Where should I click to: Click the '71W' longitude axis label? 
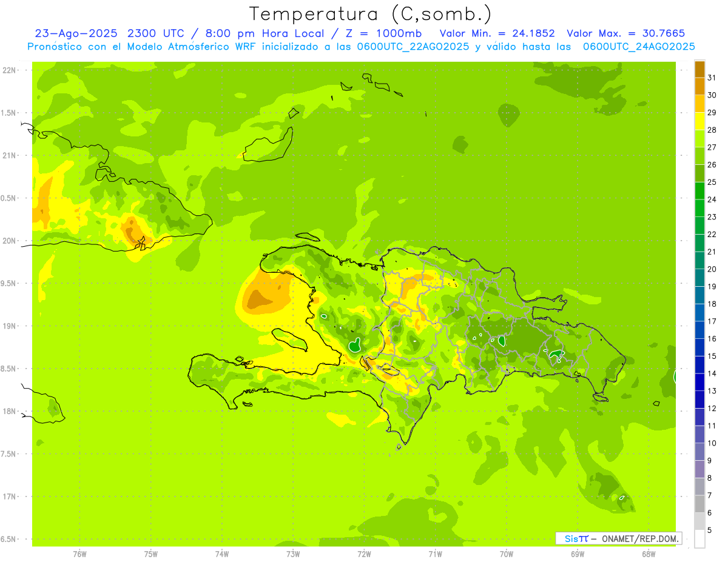coord(435,554)
